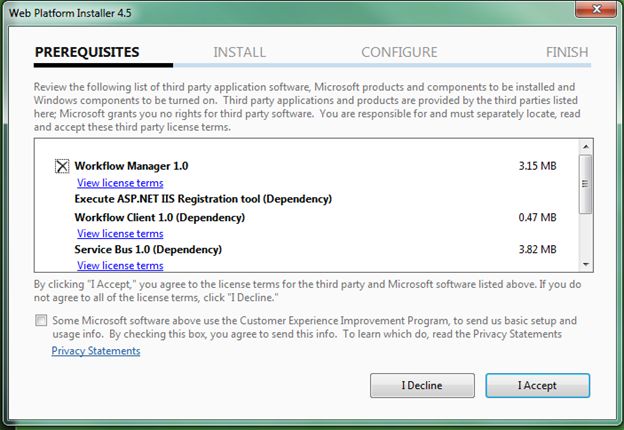Viewport: 624px width, 430px height.
Task: Open the Privacy Statements link
Action: click(96, 351)
